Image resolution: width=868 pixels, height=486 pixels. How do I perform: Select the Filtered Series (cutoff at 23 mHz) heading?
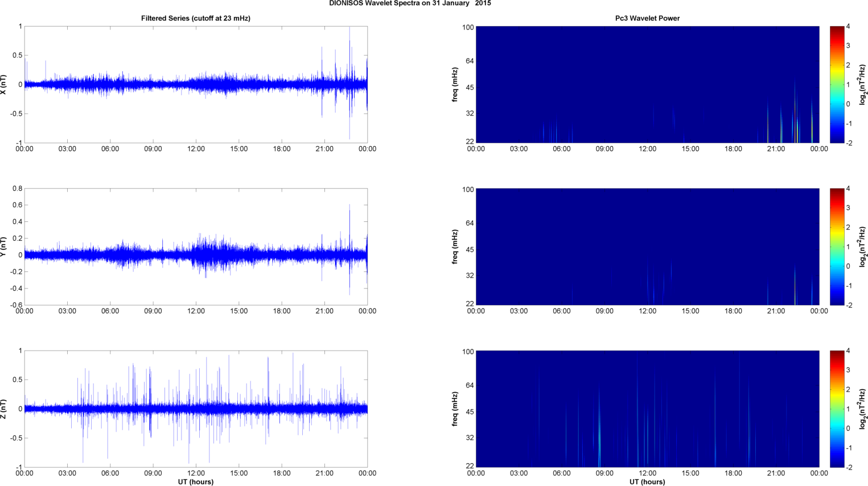point(196,18)
